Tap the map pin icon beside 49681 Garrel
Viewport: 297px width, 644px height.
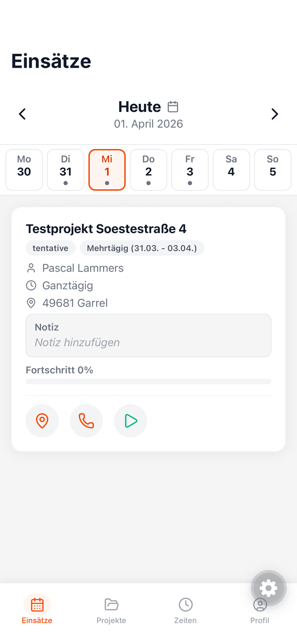click(x=31, y=303)
